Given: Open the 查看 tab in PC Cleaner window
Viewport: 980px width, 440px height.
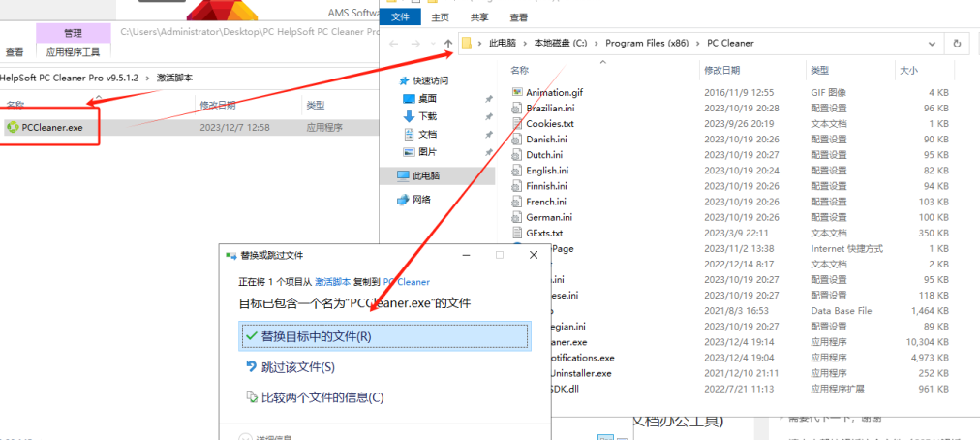Looking at the screenshot, I should click(518, 17).
